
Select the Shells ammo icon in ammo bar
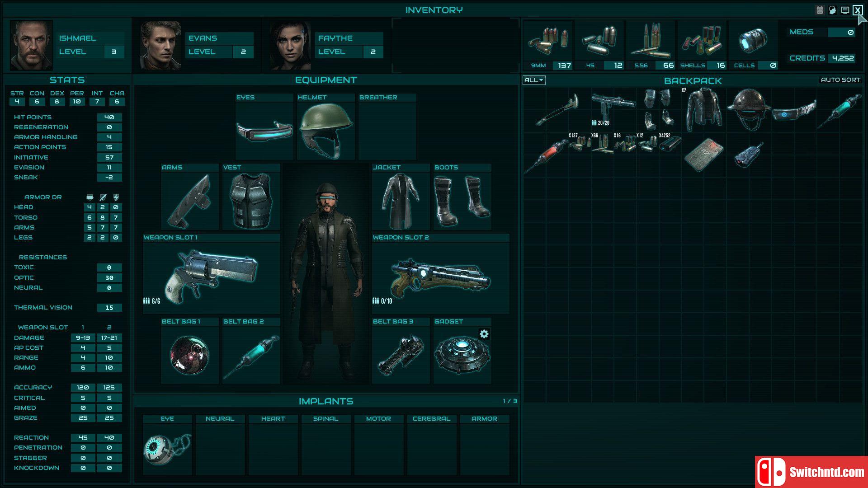703,41
